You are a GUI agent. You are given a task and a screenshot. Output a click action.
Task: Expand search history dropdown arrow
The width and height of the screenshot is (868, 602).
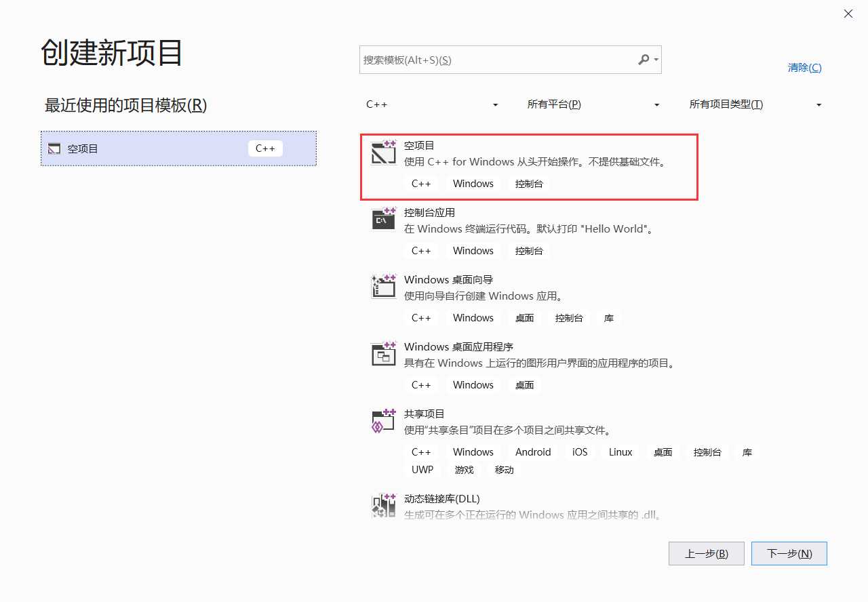tap(656, 60)
